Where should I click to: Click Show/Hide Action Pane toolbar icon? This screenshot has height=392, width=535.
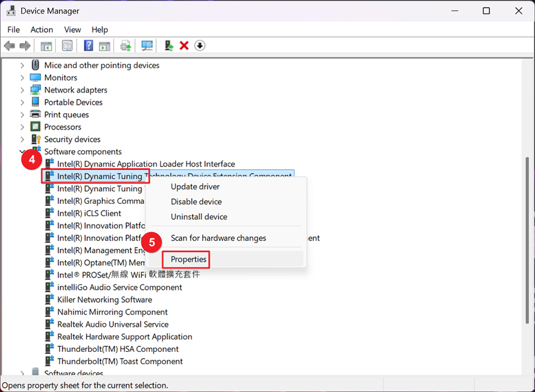(104, 46)
